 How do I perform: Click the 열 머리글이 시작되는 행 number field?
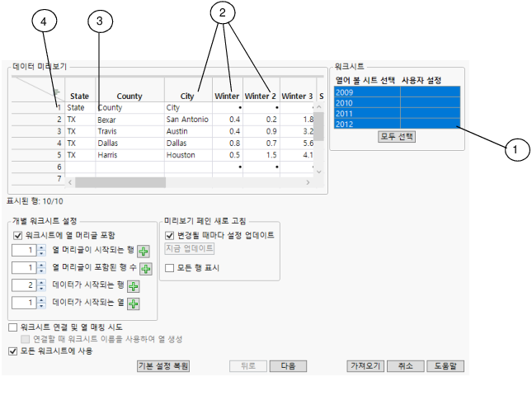pyautogui.click(x=24, y=251)
